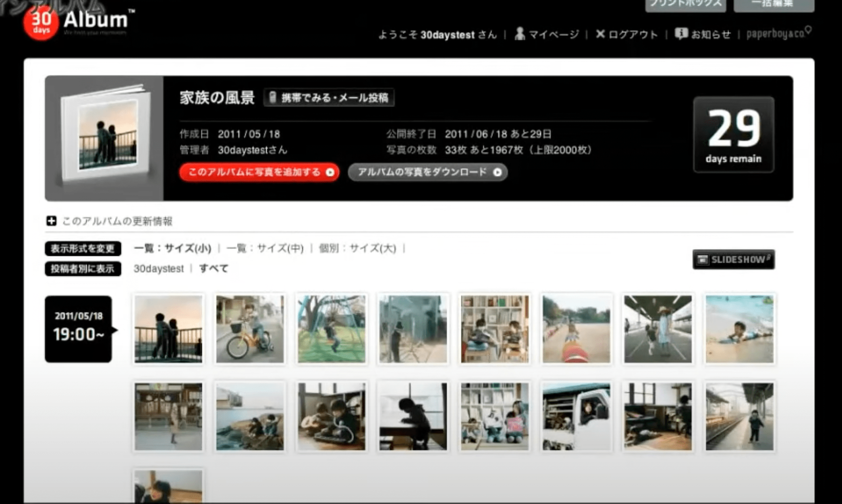
Task: Click このアルバムに写真を追加する red button
Action: click(x=259, y=172)
